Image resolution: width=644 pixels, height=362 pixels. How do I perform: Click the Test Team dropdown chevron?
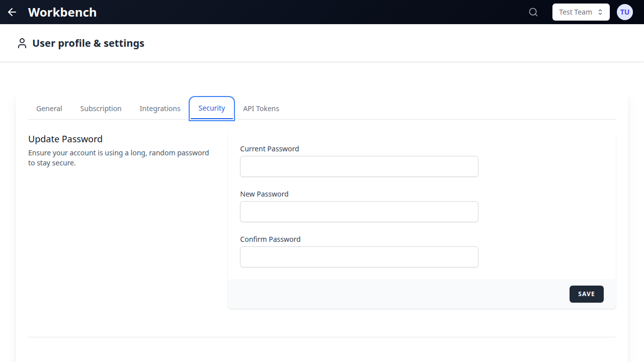[600, 12]
